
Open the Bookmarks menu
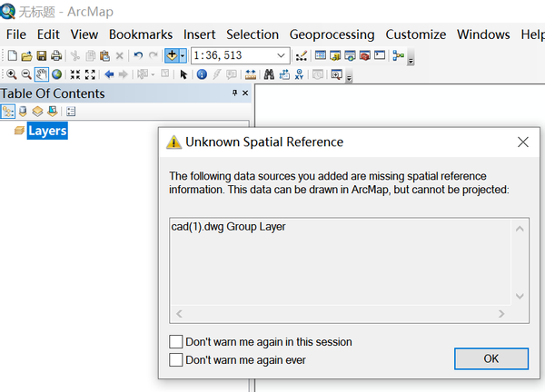tap(140, 34)
